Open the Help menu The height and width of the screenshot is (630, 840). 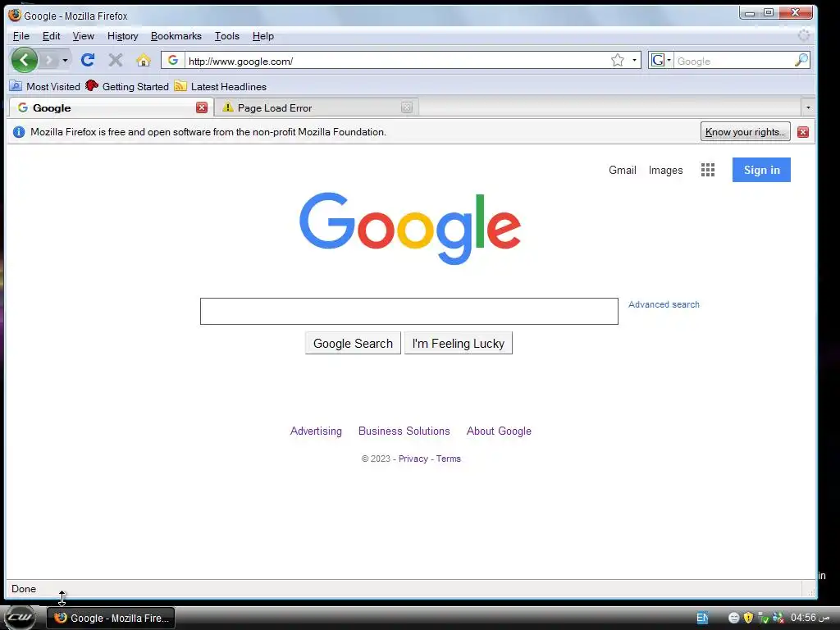[x=263, y=36]
